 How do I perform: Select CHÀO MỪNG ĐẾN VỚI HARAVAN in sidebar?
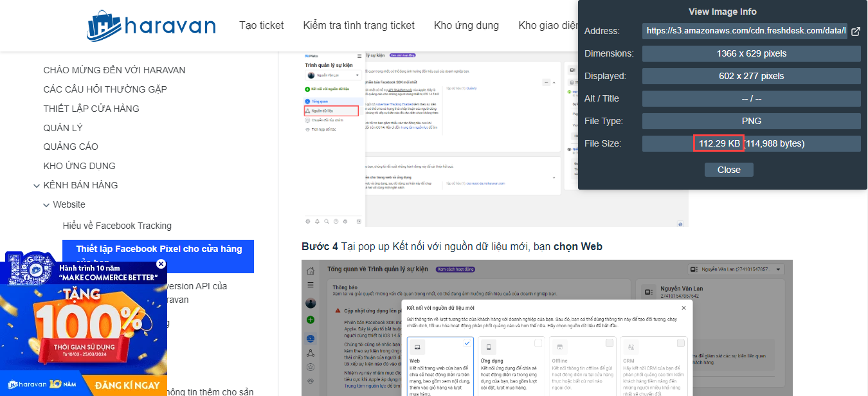pyautogui.click(x=114, y=70)
